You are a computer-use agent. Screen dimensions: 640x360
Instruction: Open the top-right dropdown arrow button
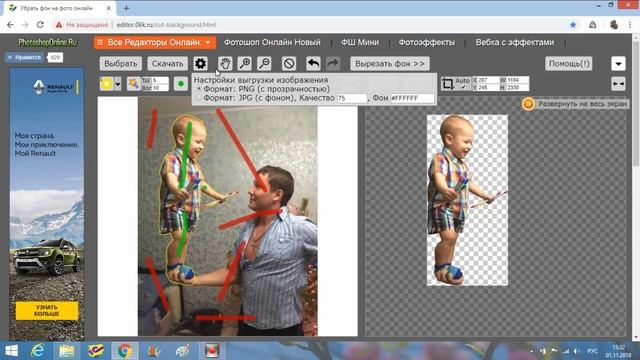click(618, 64)
